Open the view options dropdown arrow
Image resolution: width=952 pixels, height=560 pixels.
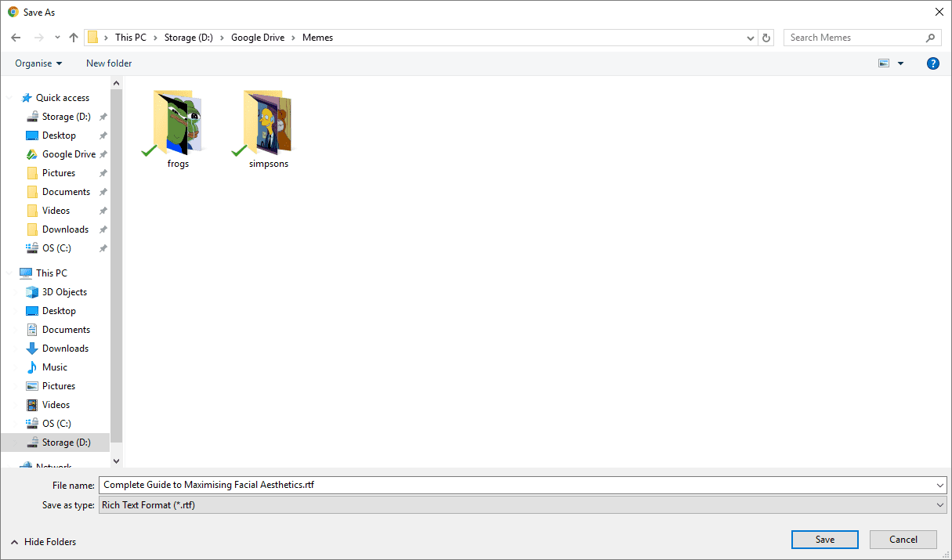[x=900, y=63]
